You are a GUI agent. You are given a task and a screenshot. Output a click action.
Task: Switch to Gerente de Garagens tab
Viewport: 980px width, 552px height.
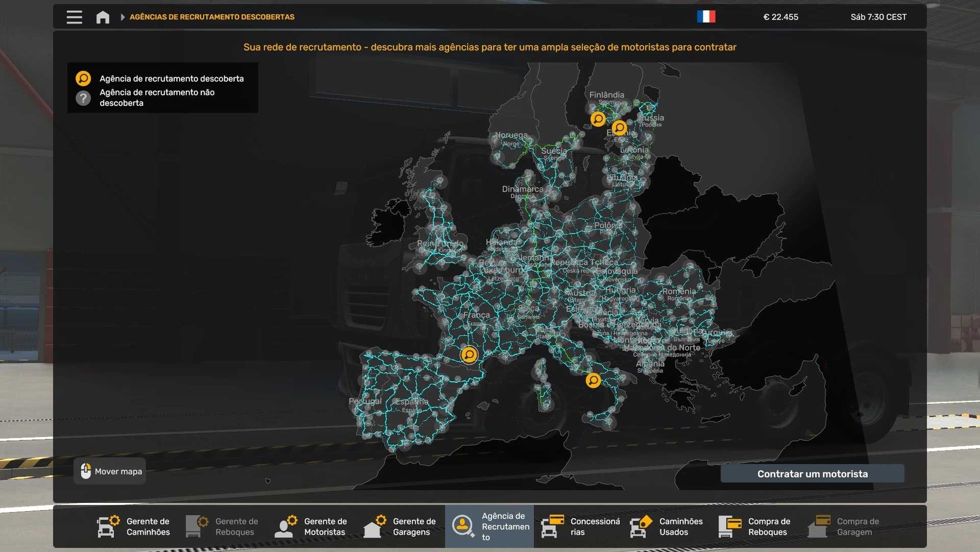(x=400, y=526)
